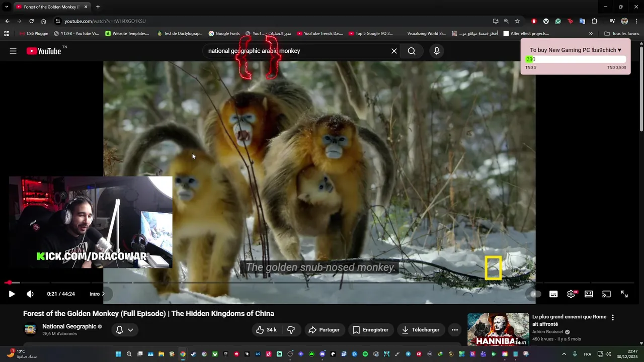Save video with Enregistrer button
The height and width of the screenshot is (362, 644).
point(370,330)
